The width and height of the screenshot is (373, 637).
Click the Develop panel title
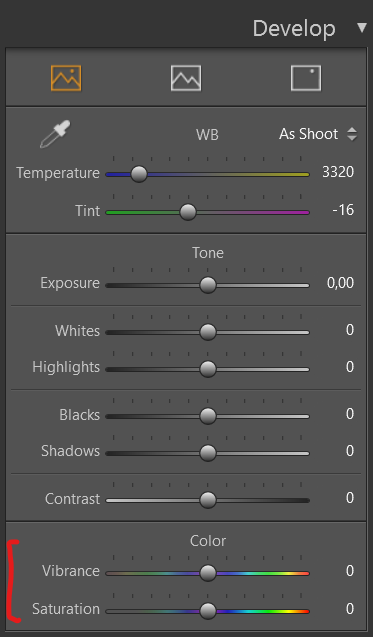pyautogui.click(x=294, y=28)
